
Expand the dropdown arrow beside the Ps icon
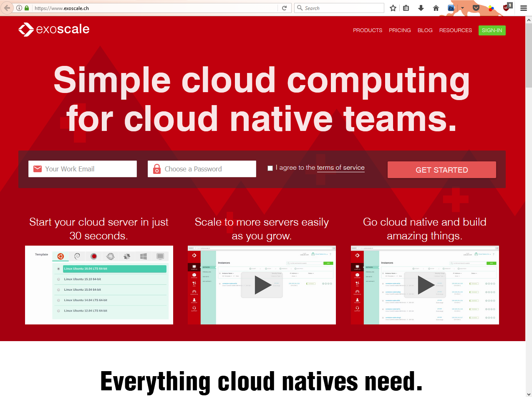[462, 8]
